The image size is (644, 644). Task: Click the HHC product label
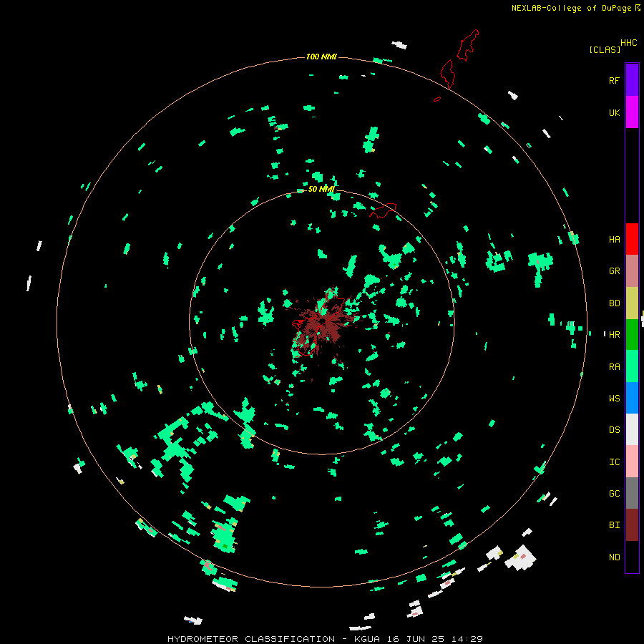tap(628, 43)
